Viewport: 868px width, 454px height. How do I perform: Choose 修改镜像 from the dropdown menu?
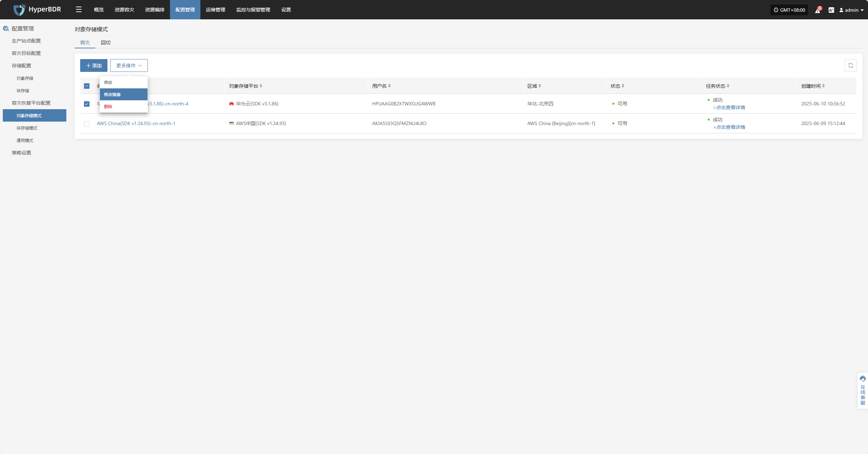(x=124, y=94)
